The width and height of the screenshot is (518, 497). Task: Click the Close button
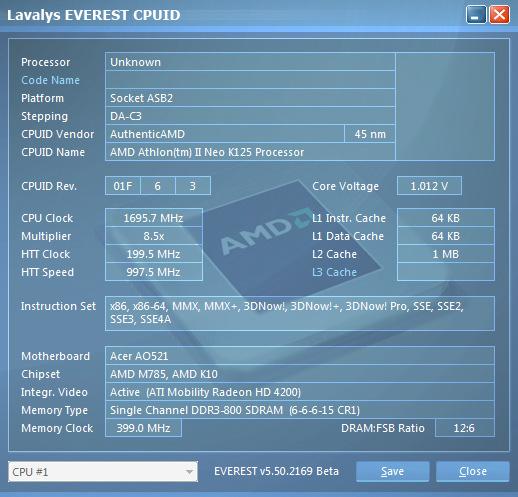tap(473, 472)
